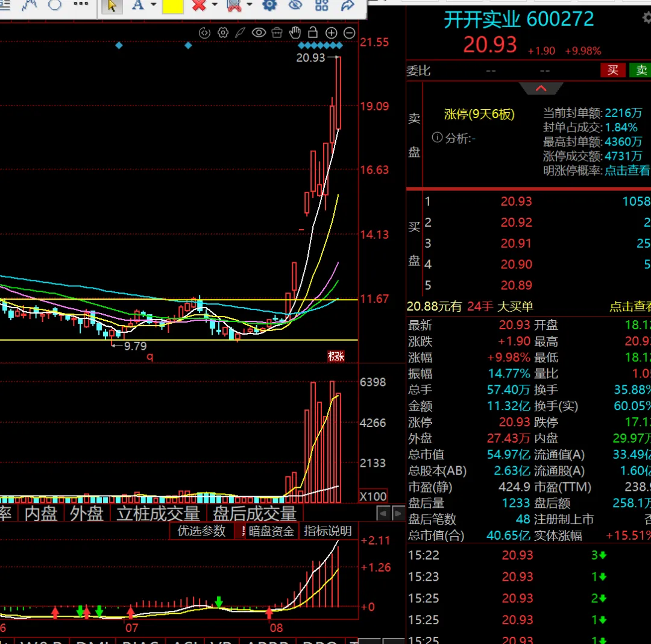This screenshot has height=644, width=651.
Task: Click the small red q marker under the chart
Action: [150, 356]
